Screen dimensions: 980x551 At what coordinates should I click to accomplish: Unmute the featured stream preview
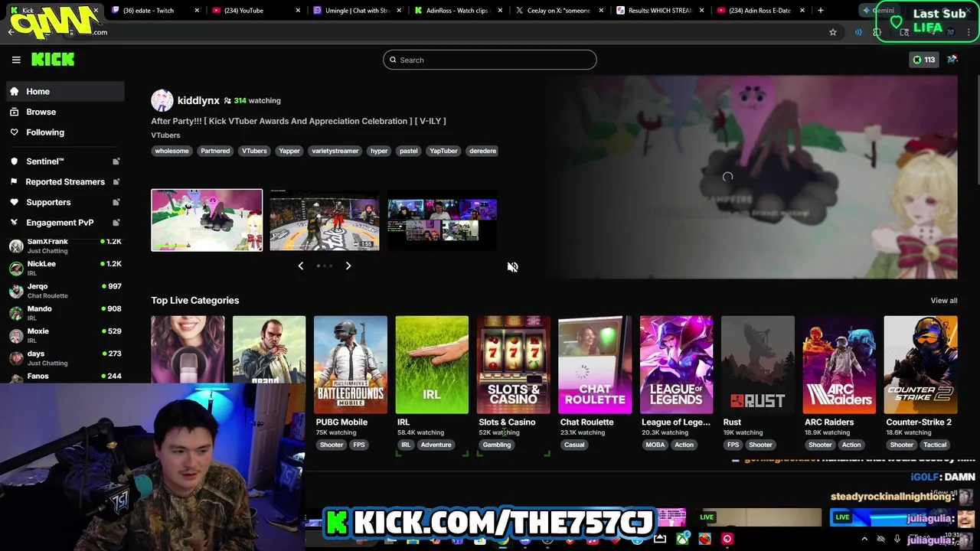point(513,266)
